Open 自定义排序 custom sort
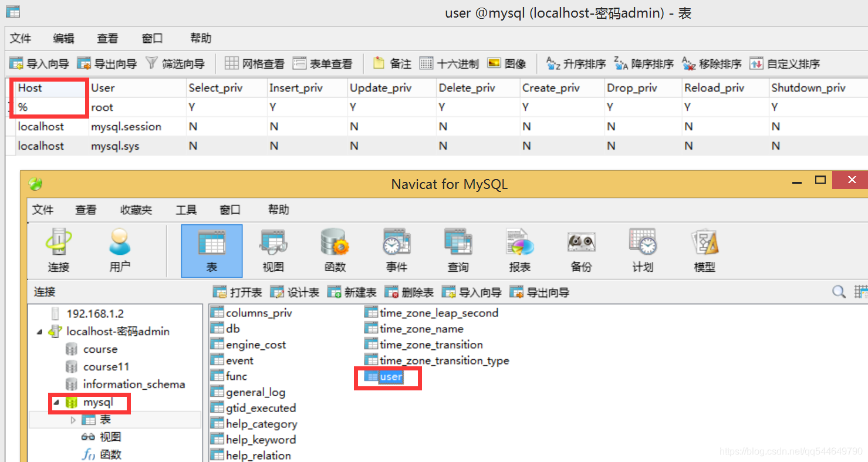 pos(785,63)
